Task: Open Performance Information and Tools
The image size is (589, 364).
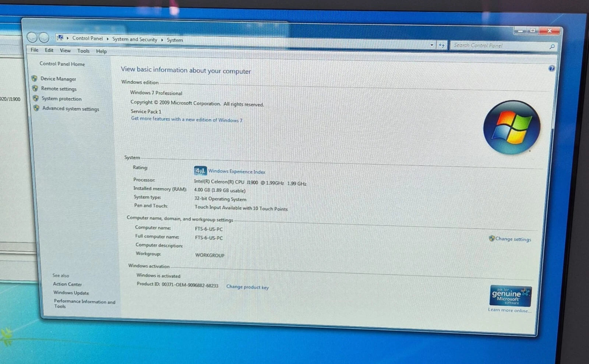Action: [85, 304]
